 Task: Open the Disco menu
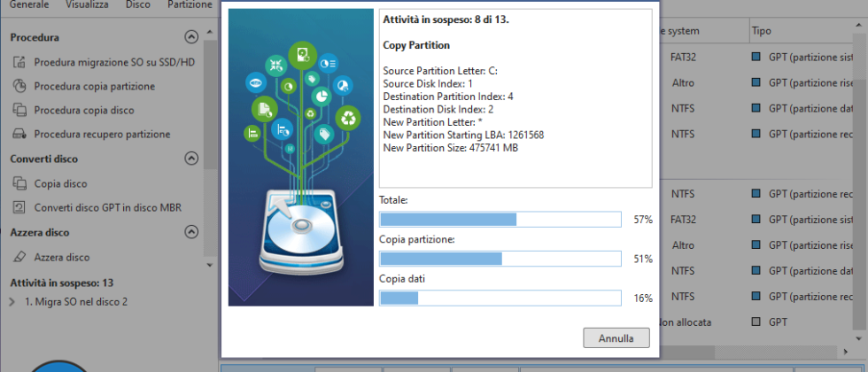tap(138, 4)
